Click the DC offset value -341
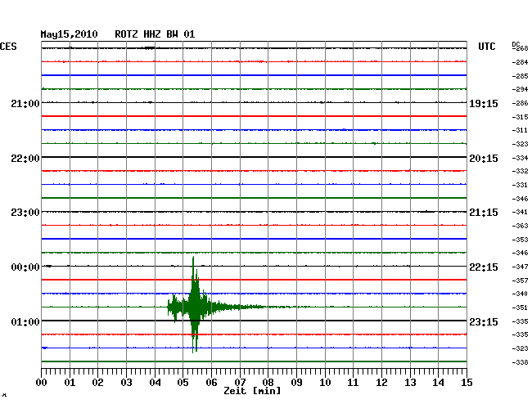Image resolution: width=532 pixels, height=404 pixels. point(520,212)
